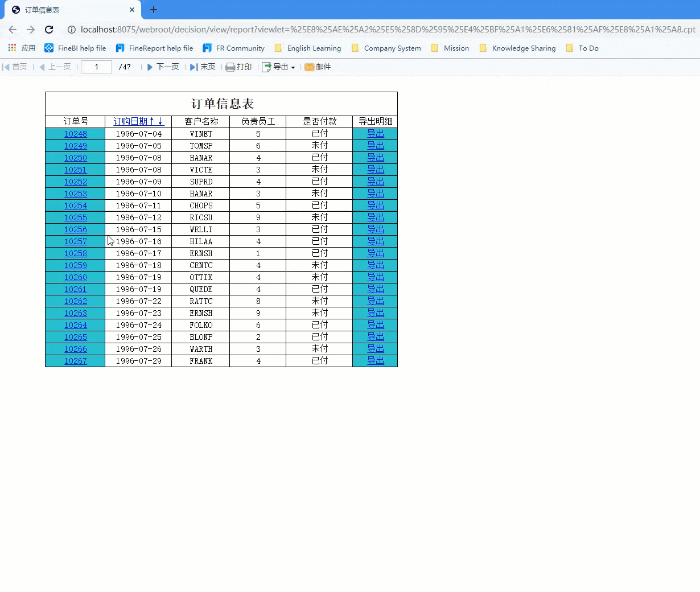
Task: Go to first page 首页
Action: click(15, 67)
